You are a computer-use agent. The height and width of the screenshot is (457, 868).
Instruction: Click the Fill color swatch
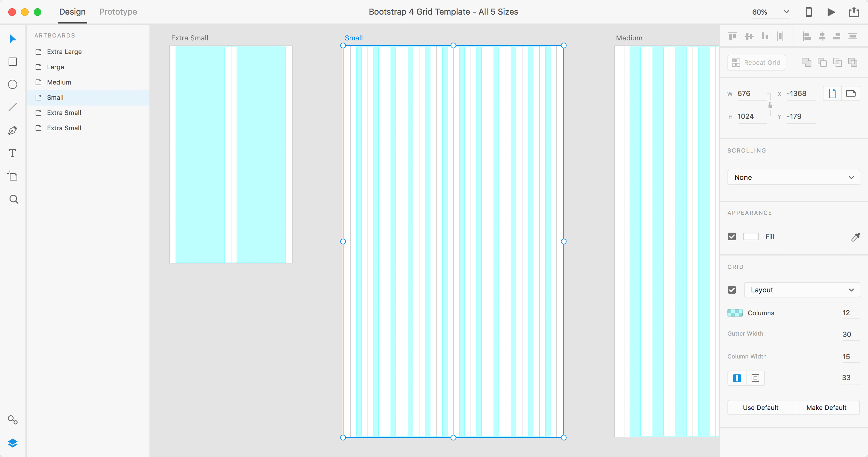pos(750,236)
